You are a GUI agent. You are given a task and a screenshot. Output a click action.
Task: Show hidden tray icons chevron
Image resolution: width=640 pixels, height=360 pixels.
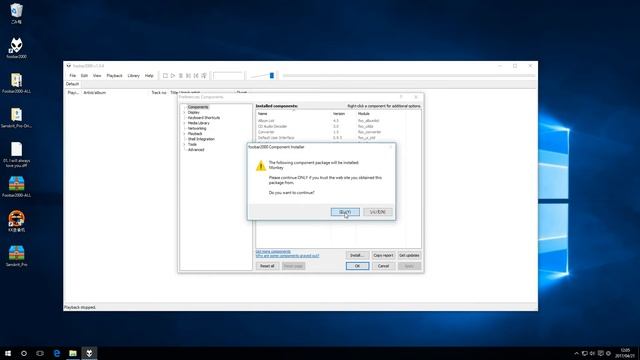tap(576, 353)
